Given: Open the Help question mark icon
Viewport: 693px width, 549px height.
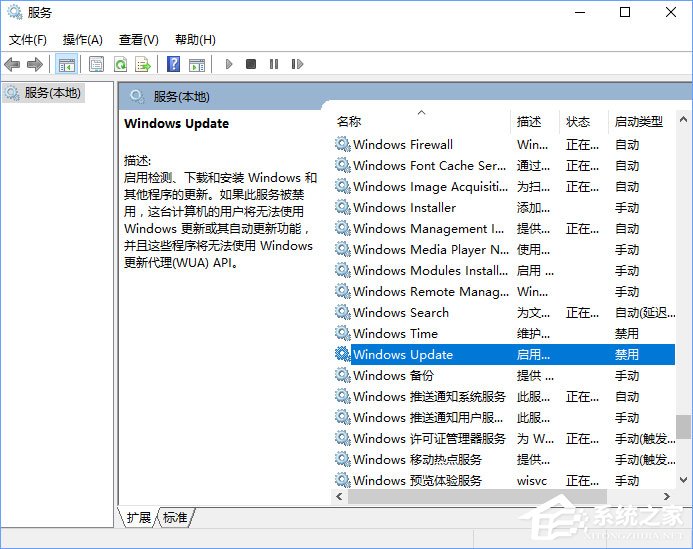Looking at the screenshot, I should pos(173,64).
